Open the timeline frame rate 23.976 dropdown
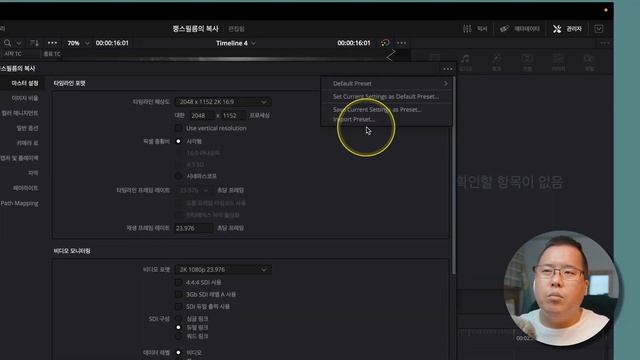The width and height of the screenshot is (640, 360). tap(194, 190)
